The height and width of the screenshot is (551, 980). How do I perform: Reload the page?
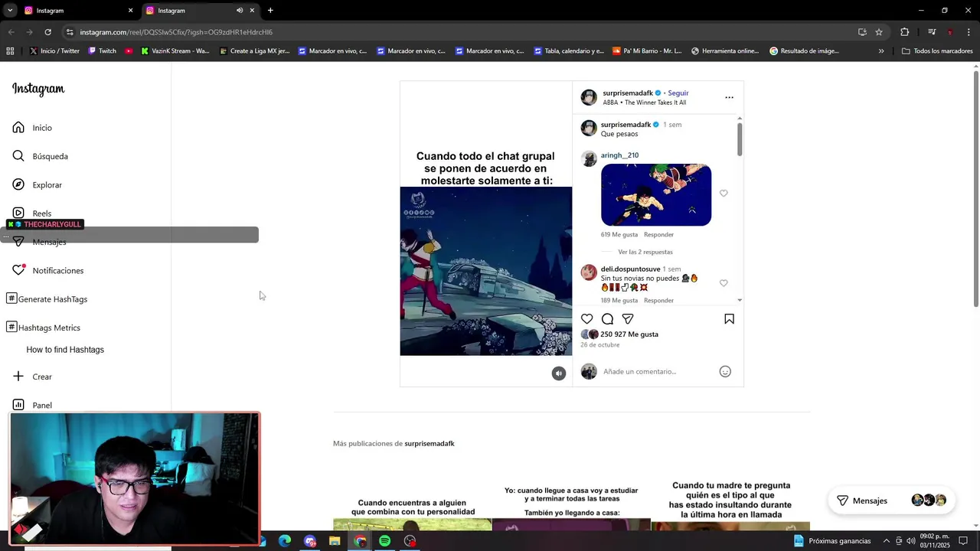(47, 32)
